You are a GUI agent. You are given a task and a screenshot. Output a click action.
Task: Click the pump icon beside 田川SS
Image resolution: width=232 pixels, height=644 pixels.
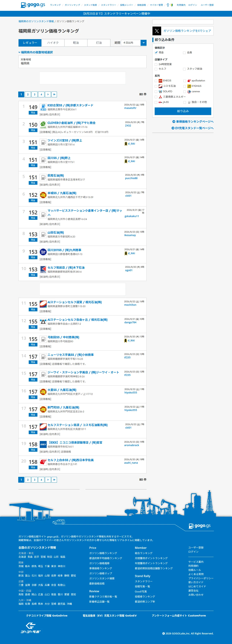43,160
